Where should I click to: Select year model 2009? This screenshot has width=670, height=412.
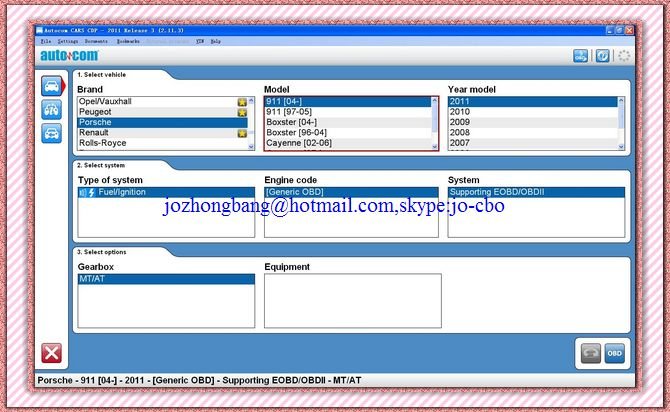click(533, 122)
